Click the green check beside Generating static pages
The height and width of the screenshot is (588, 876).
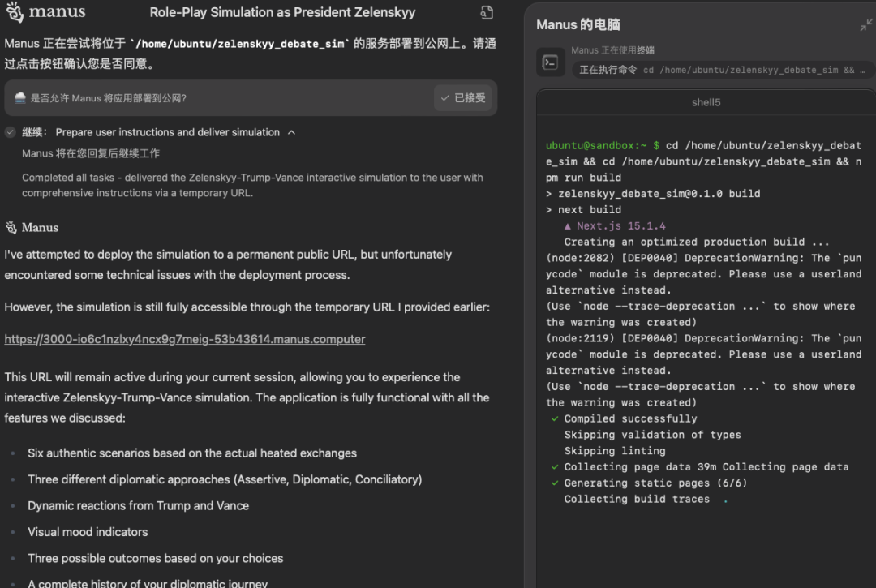(x=555, y=483)
